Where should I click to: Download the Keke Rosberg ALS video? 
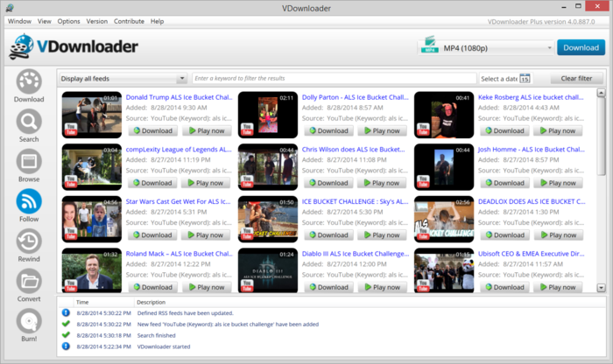(504, 131)
